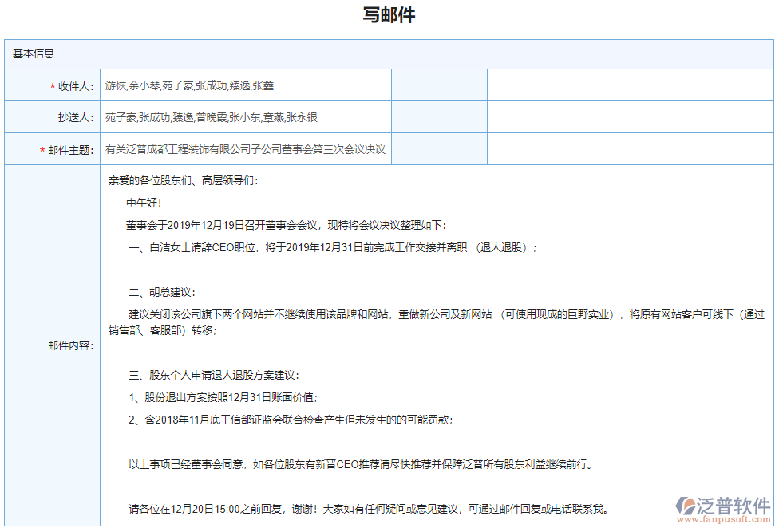The image size is (779, 532).
Task: Click the 收件人 recipient input field
Action: point(239,85)
